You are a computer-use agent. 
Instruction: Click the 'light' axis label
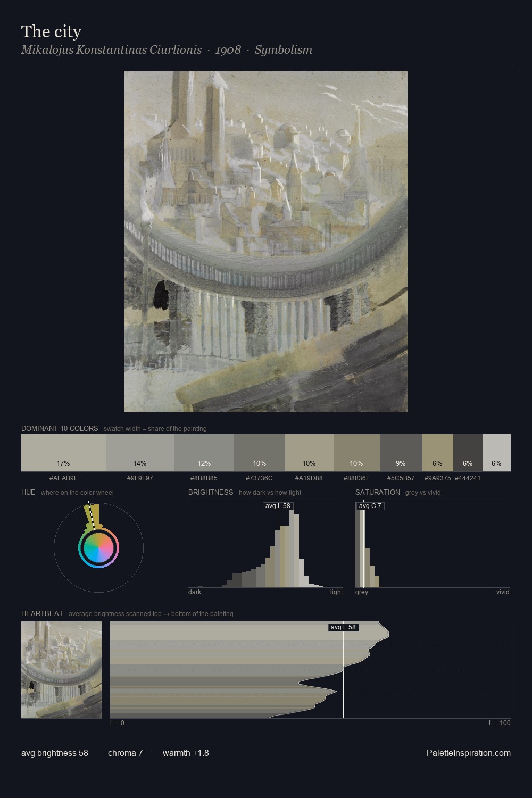tap(337, 592)
